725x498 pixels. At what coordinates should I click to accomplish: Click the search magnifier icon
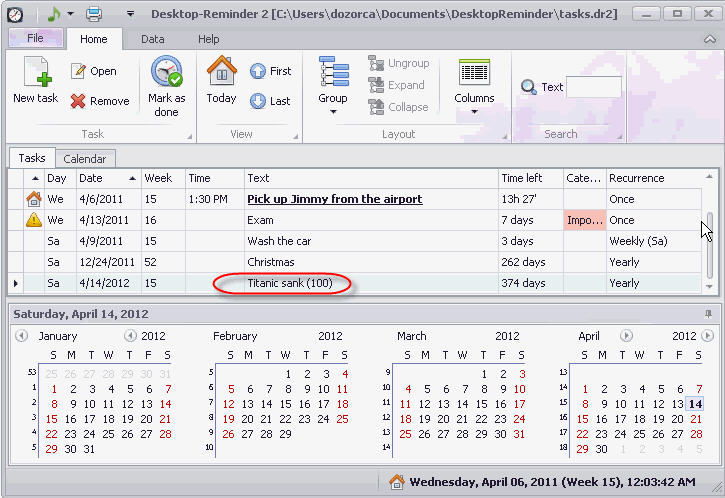coord(528,87)
